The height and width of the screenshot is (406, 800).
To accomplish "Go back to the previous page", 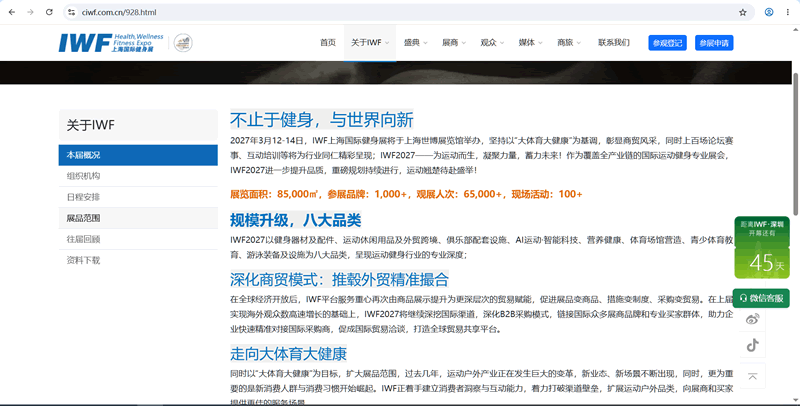I will click(12, 12).
